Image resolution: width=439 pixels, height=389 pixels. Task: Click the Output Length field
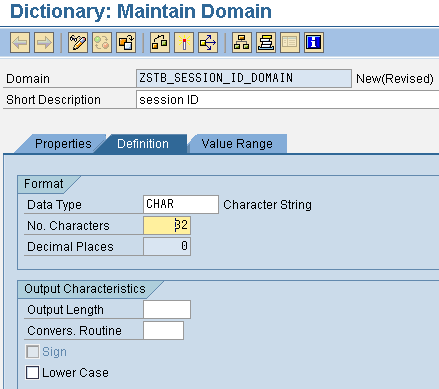pyautogui.click(x=167, y=309)
